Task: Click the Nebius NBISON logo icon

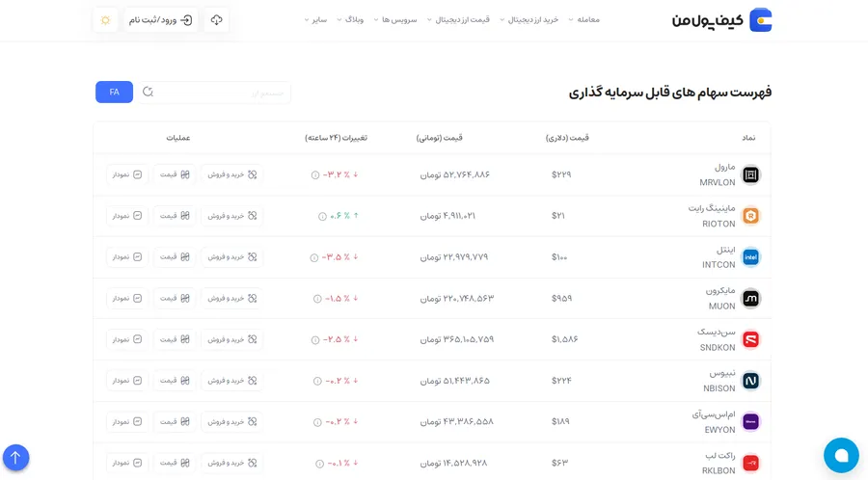Action: (750, 381)
